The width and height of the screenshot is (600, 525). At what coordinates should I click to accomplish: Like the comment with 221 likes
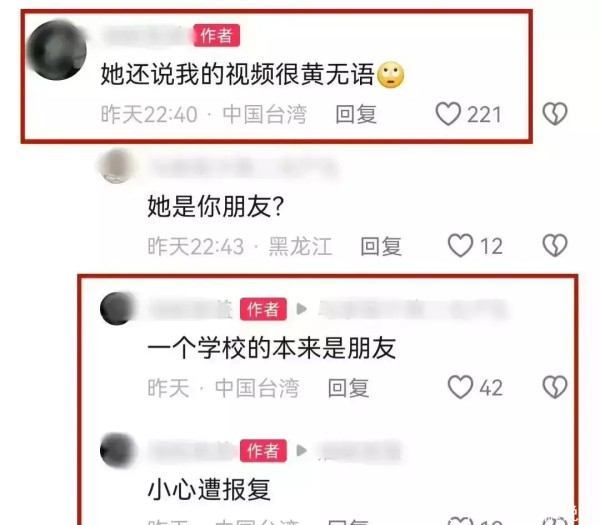[x=448, y=114]
